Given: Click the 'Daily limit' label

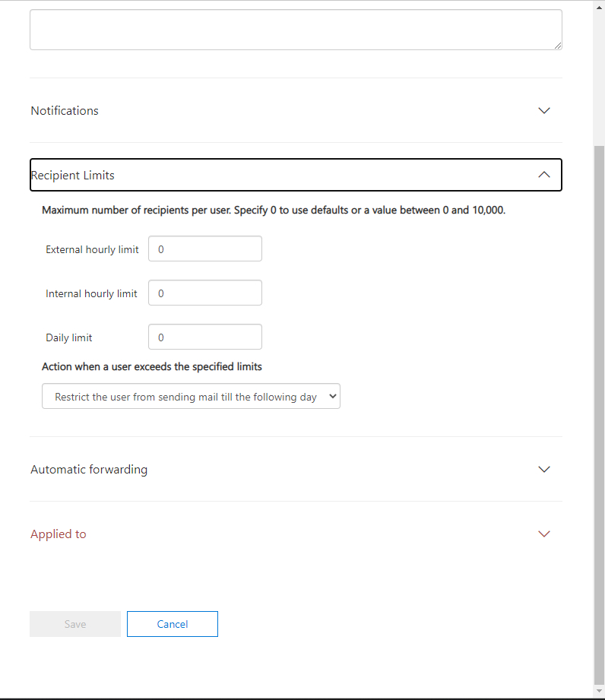Looking at the screenshot, I should (x=68, y=338).
